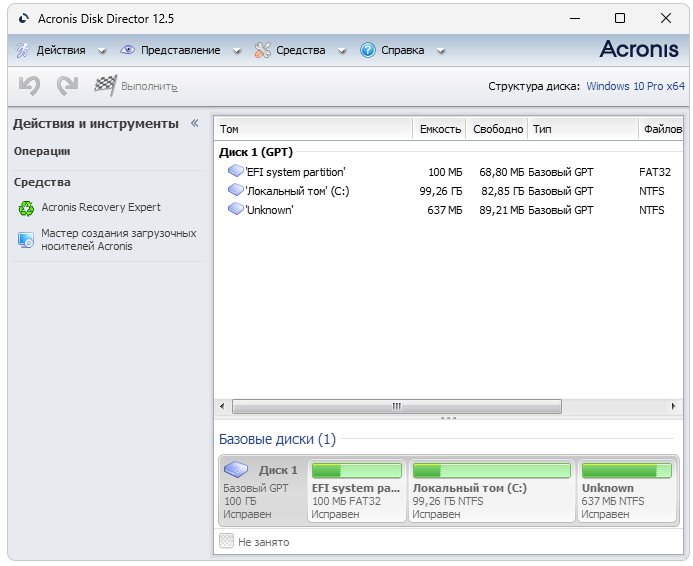Maximize the Acronis Disk Director window
This screenshot has width=693, height=566.
click(620, 19)
